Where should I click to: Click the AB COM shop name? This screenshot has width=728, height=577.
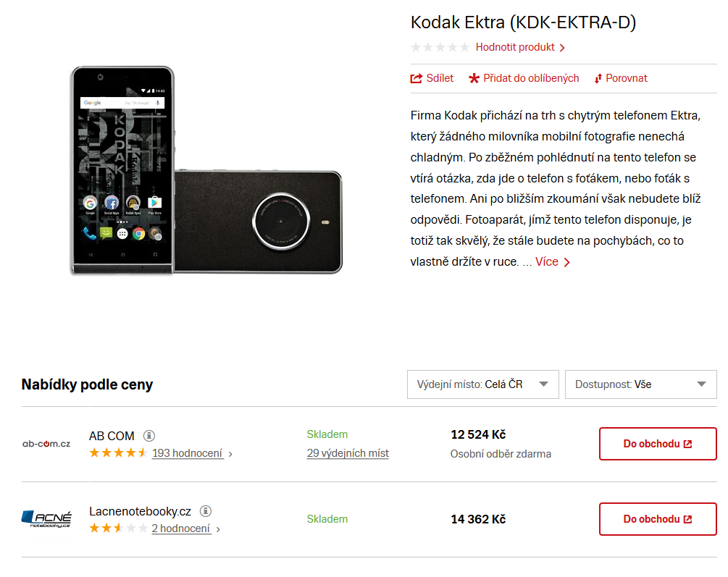pyautogui.click(x=112, y=436)
